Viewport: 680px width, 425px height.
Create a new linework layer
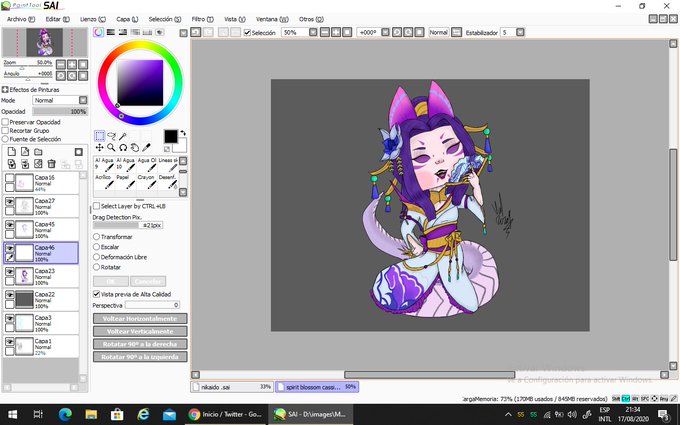[x=25, y=151]
